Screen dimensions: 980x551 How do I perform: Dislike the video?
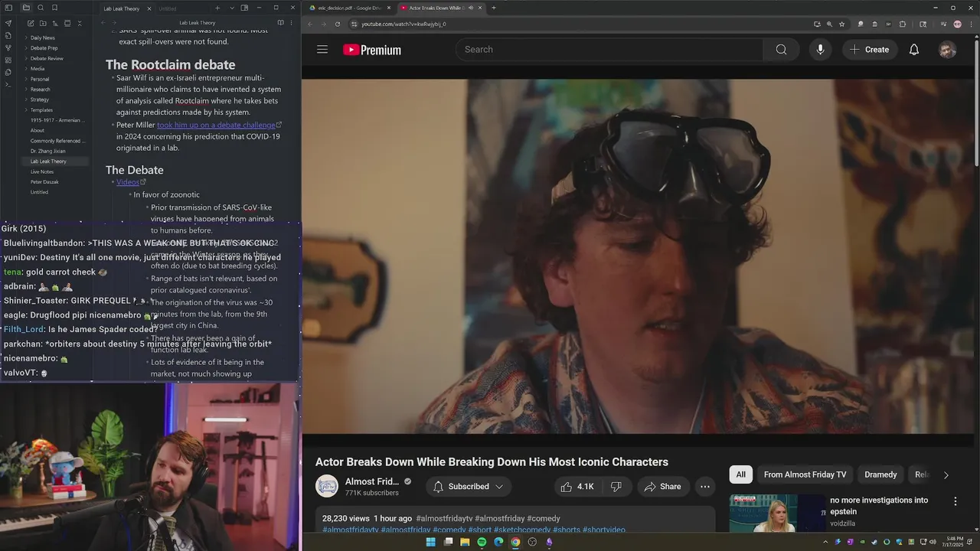pos(616,487)
